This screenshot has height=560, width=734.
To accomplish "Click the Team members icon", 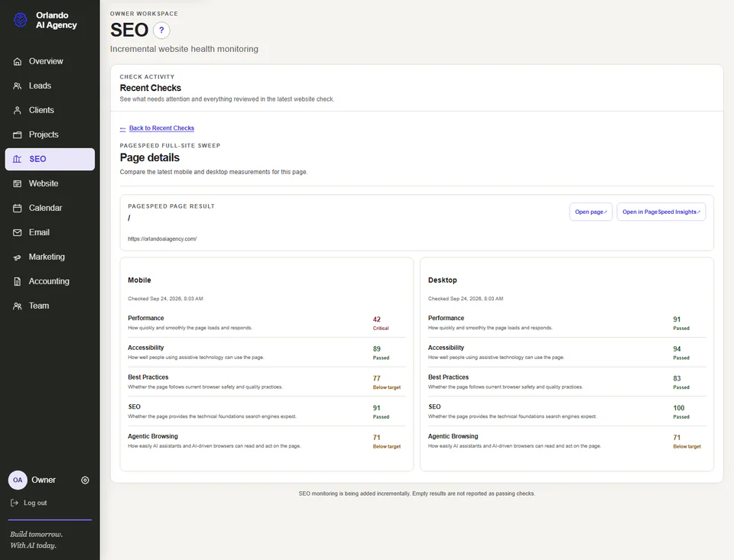I will [18, 306].
